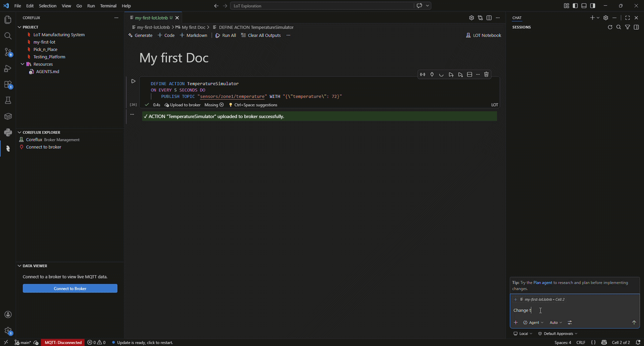Click the trash icon to delete the cell
This screenshot has height=346, width=644.
[x=486, y=74]
